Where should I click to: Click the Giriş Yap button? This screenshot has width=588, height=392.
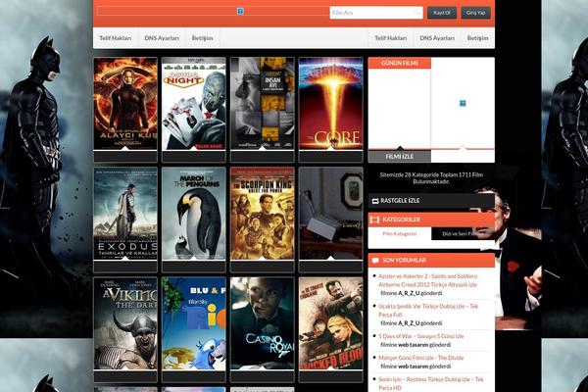[x=476, y=13]
